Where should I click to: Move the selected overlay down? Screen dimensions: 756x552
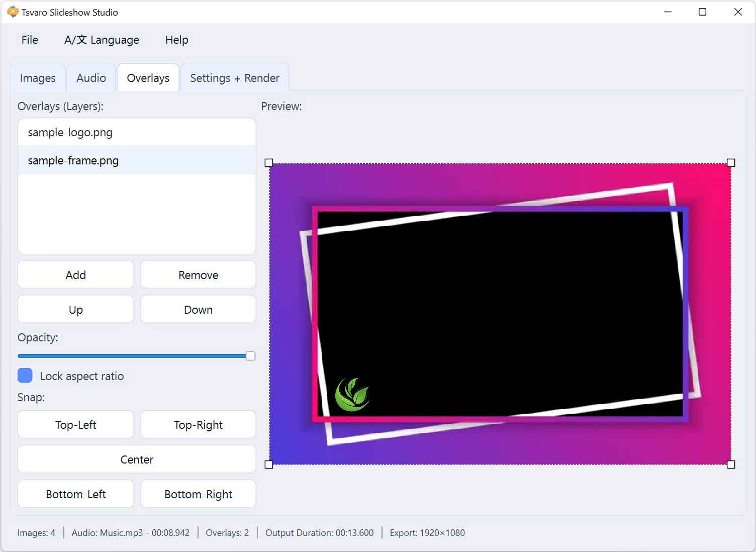[198, 309]
